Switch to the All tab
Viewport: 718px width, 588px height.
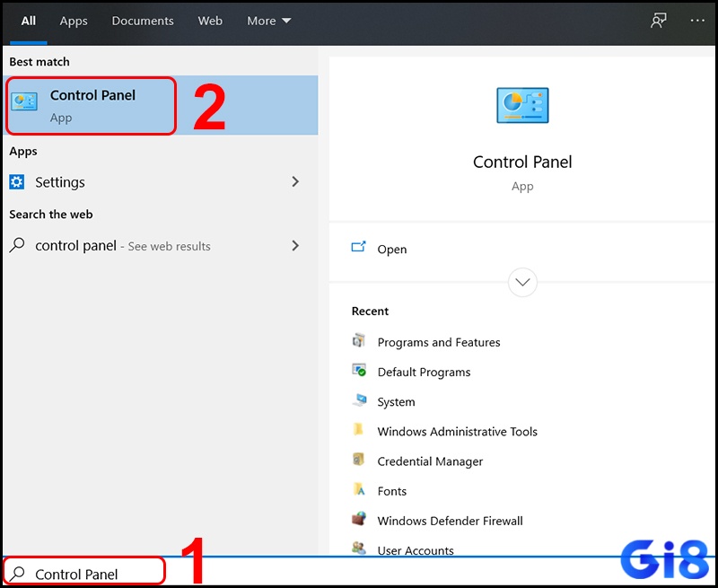click(x=29, y=21)
